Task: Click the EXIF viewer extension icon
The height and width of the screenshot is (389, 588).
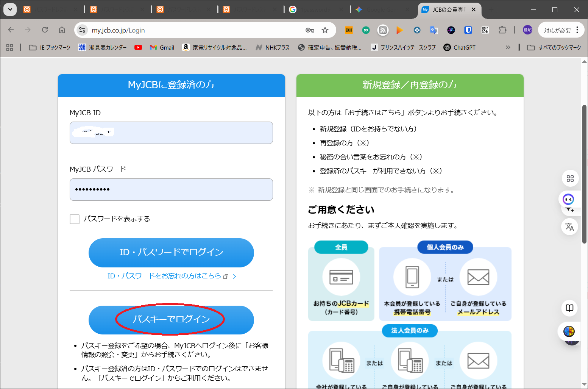Action: pyautogui.click(x=349, y=30)
